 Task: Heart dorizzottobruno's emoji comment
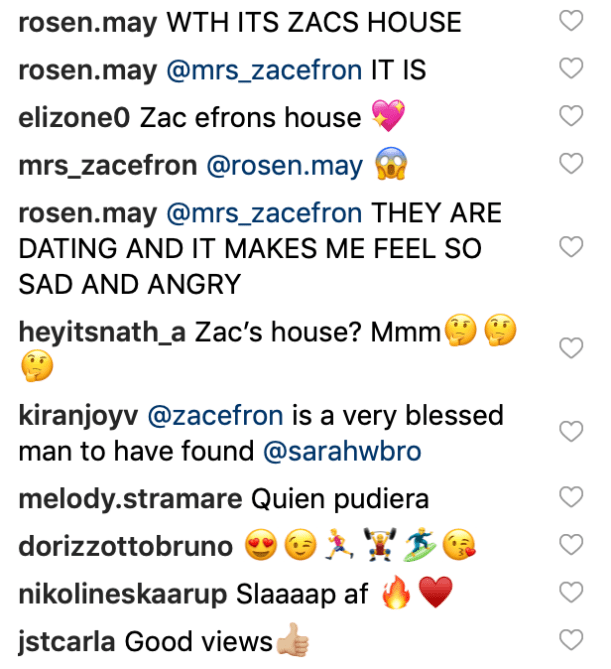click(571, 545)
